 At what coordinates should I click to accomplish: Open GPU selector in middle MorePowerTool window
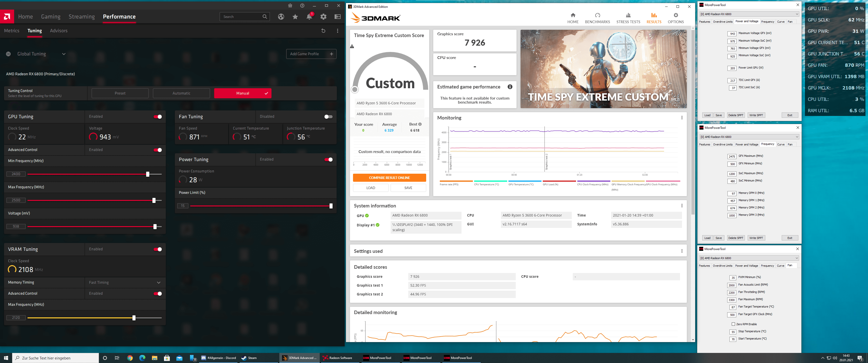tap(749, 137)
